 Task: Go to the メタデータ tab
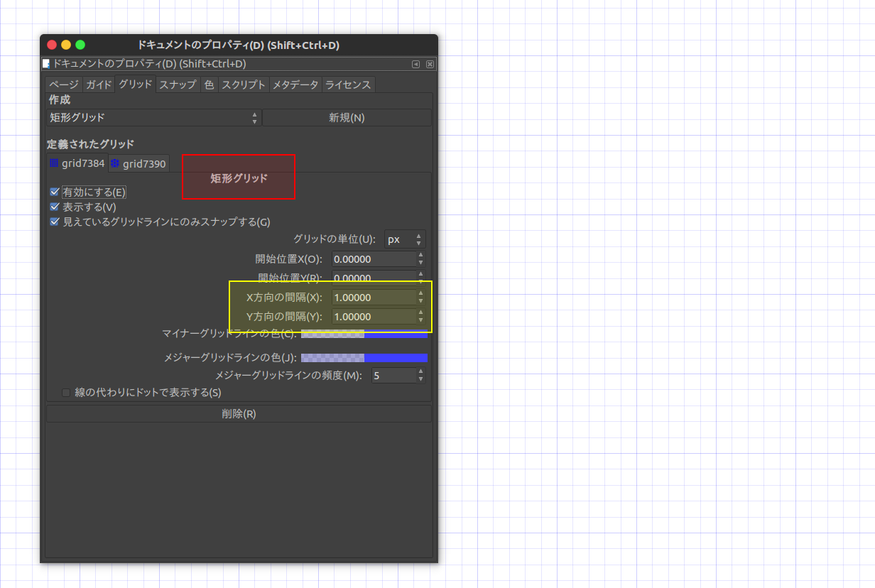pos(295,85)
